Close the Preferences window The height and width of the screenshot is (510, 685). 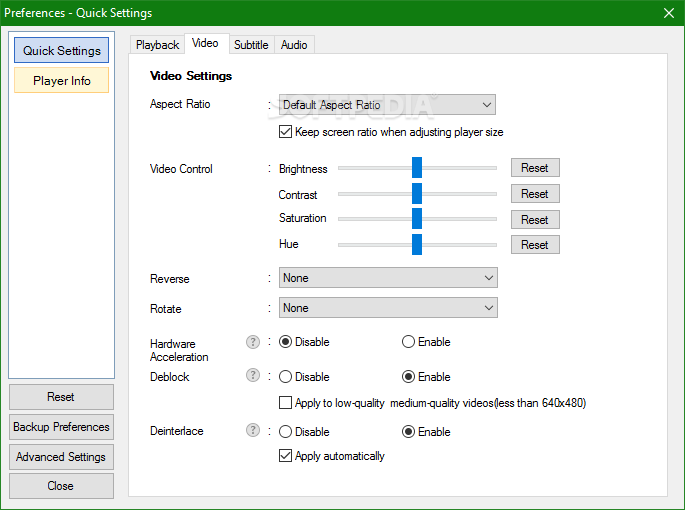[668, 13]
